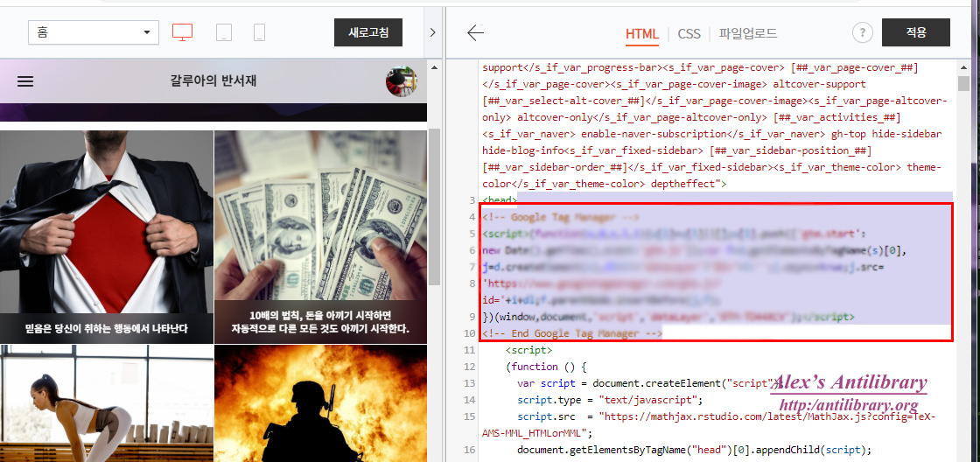
Task: Click the code editor vertical scrollbar thumb
Action: tap(963, 82)
